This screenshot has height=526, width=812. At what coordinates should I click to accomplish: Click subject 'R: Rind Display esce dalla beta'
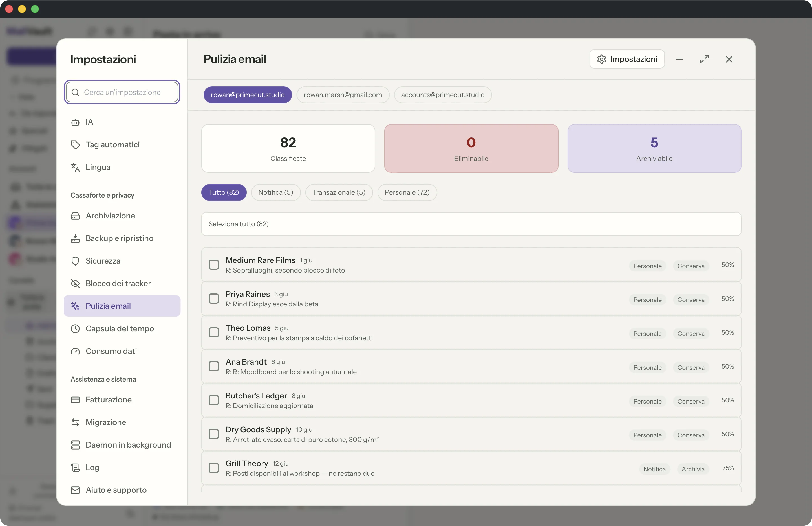(x=272, y=304)
